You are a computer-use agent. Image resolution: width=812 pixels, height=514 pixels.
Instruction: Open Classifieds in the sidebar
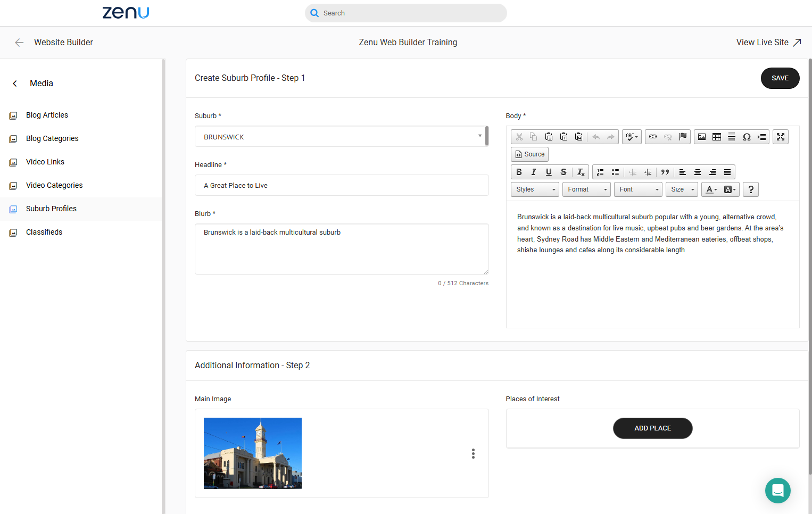pyautogui.click(x=44, y=232)
